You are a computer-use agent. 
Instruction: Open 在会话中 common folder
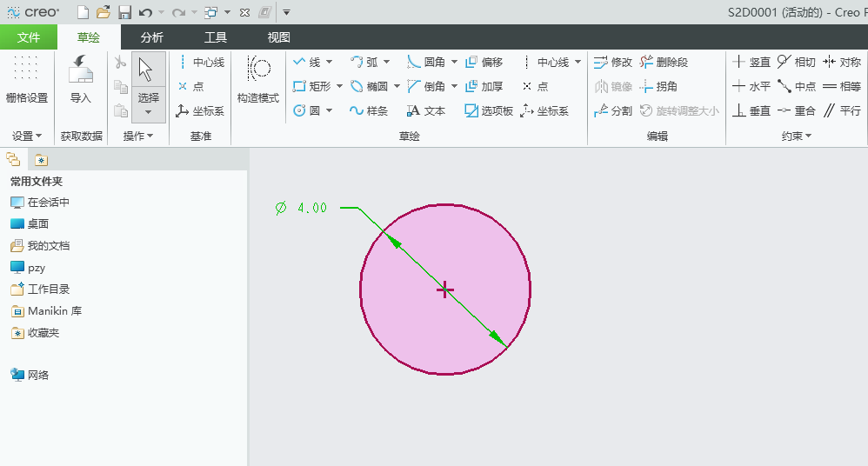40,203
